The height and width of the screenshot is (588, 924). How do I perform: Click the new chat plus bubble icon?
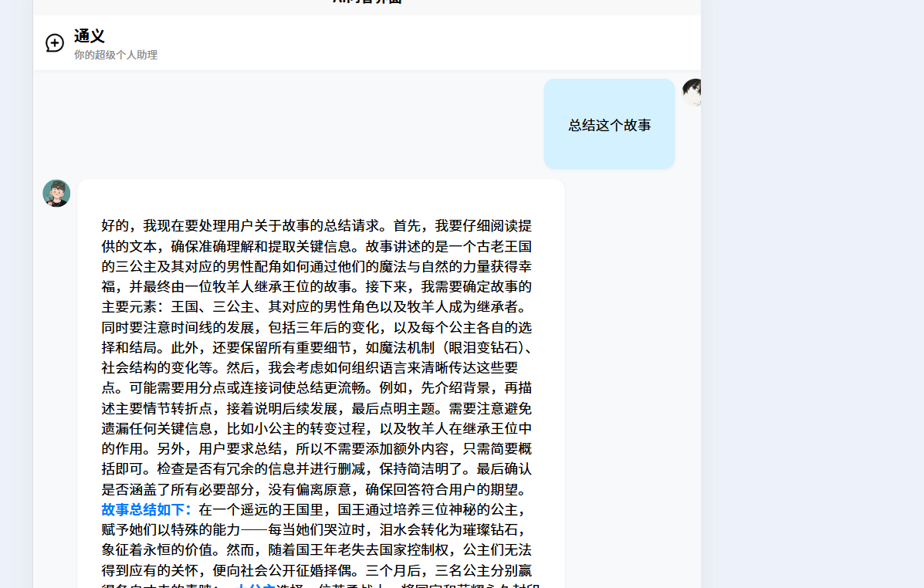[55, 43]
